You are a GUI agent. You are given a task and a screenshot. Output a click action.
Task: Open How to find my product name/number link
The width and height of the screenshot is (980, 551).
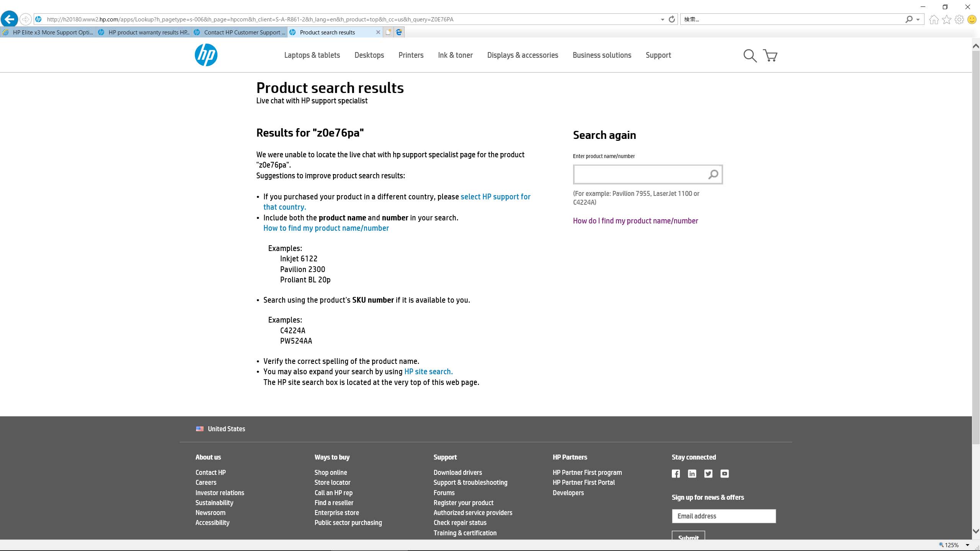[326, 228]
